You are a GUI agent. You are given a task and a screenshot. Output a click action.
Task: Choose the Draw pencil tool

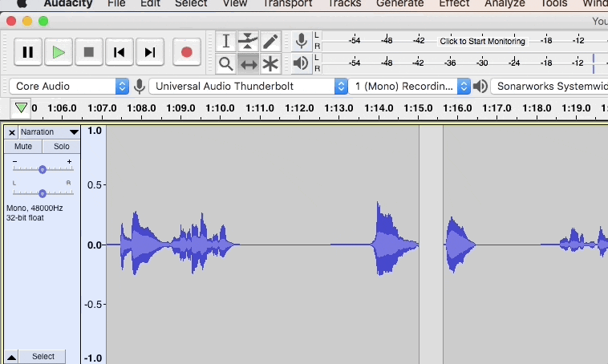[270, 41]
